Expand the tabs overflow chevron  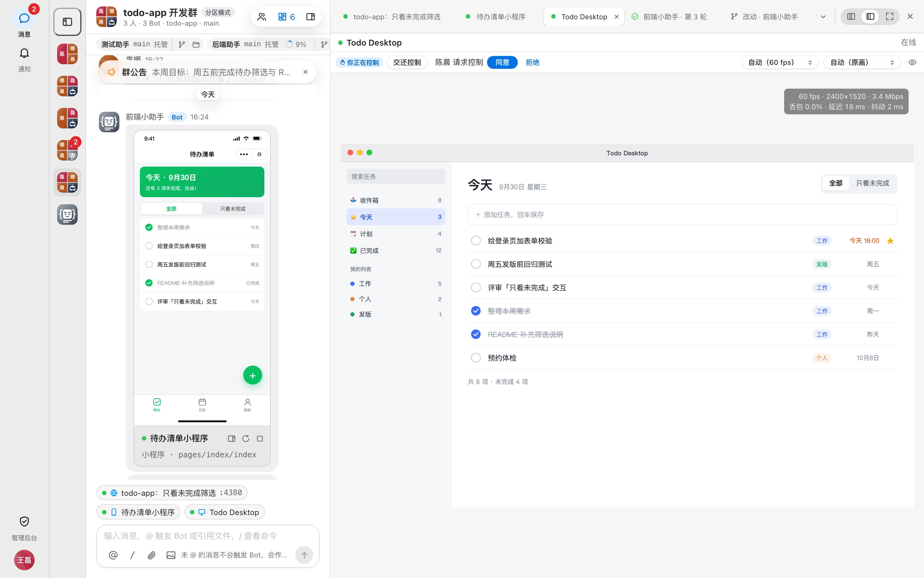pyautogui.click(x=823, y=17)
